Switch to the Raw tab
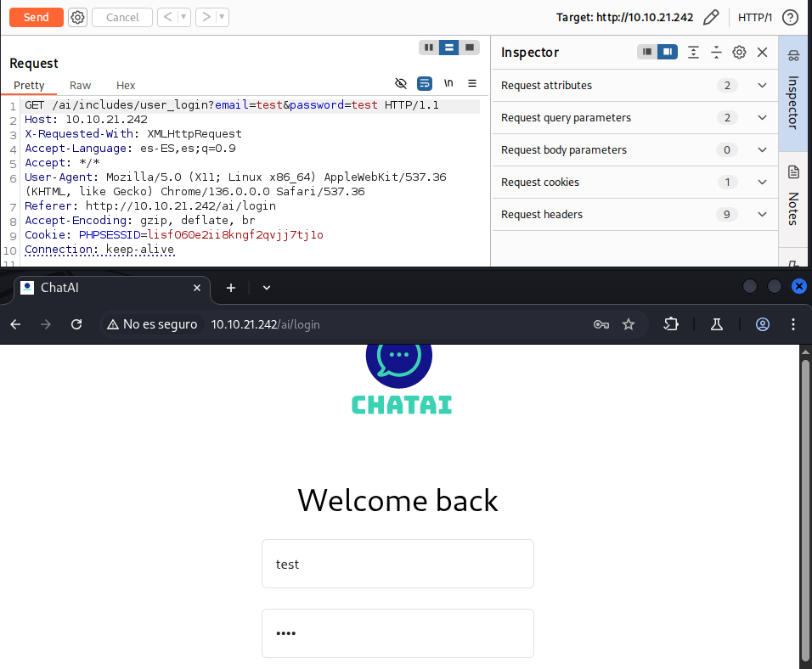Image resolution: width=812 pixels, height=669 pixels. coord(81,86)
